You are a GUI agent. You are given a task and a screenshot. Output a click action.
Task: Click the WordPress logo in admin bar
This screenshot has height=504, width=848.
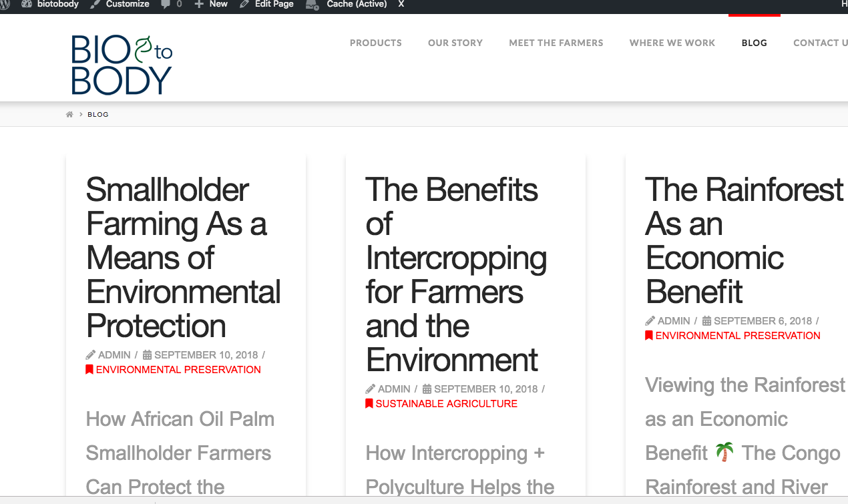5,4
